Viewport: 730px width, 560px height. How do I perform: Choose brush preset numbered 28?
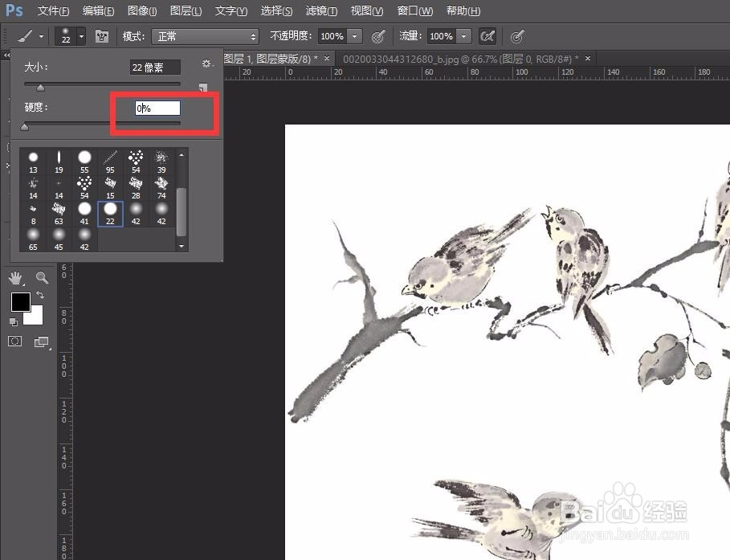pos(136,188)
